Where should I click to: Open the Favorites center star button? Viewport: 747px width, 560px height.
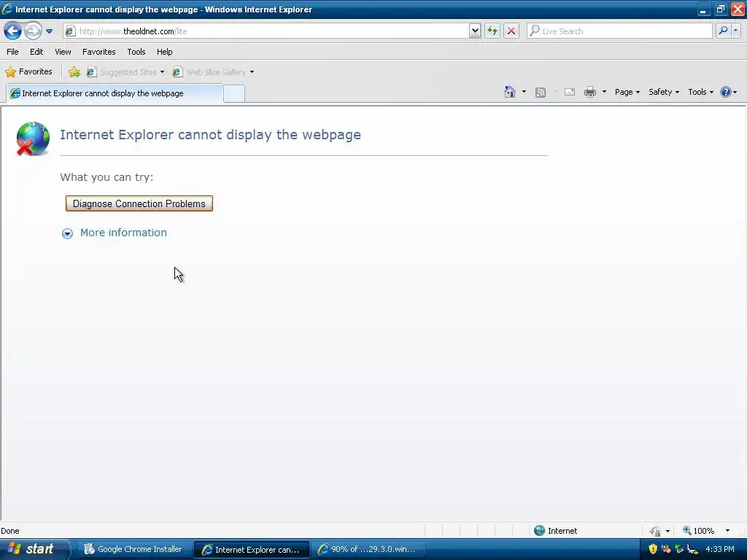point(28,72)
